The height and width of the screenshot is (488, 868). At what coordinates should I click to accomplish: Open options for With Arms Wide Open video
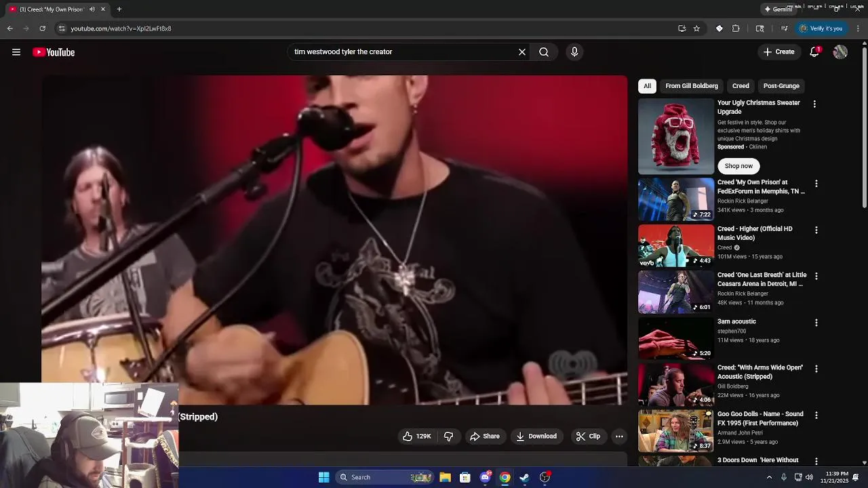coord(816,369)
